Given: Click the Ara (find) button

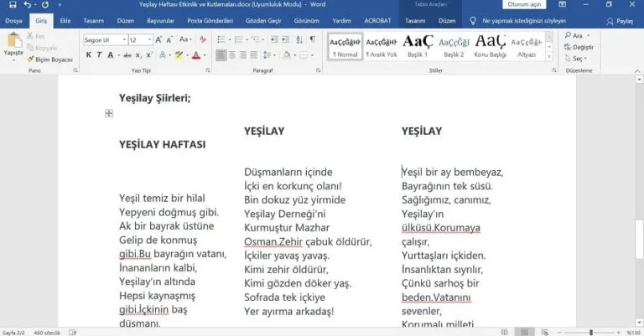Looking at the screenshot, I should point(577,36).
